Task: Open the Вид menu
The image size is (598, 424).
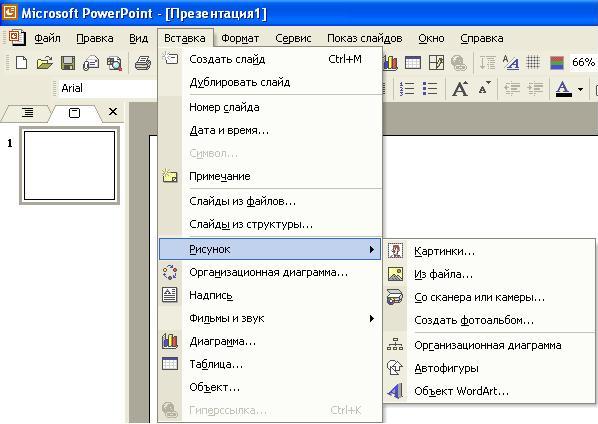Action: coord(138,38)
